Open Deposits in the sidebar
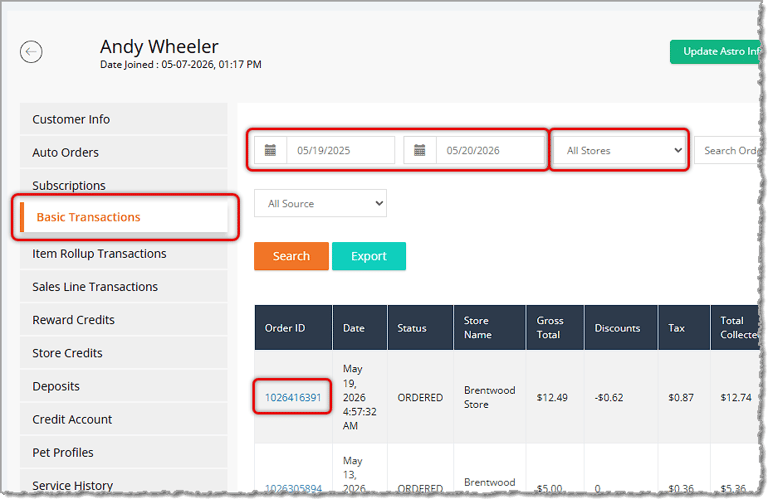This screenshot has height=504, width=773. click(x=123, y=386)
